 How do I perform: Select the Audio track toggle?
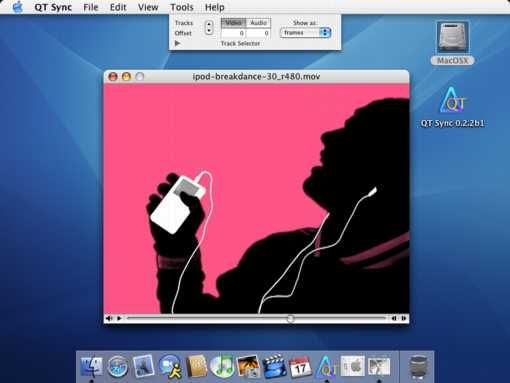point(258,23)
